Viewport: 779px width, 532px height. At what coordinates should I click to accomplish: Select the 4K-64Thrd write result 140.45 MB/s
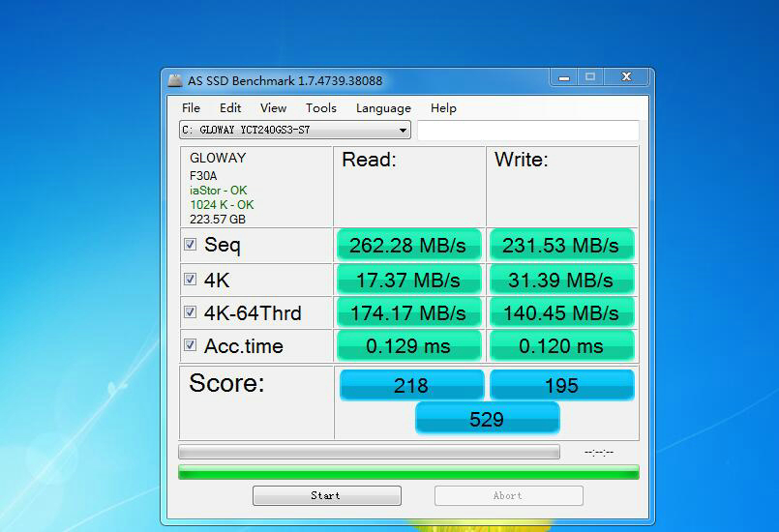click(562, 313)
